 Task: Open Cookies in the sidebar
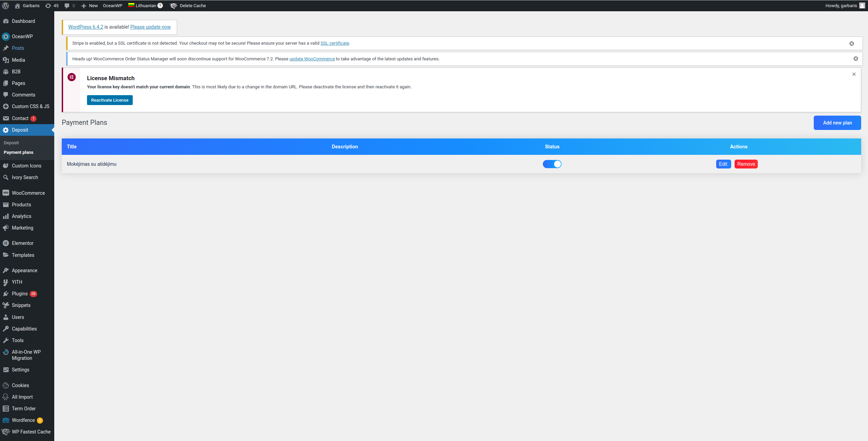(x=27, y=385)
